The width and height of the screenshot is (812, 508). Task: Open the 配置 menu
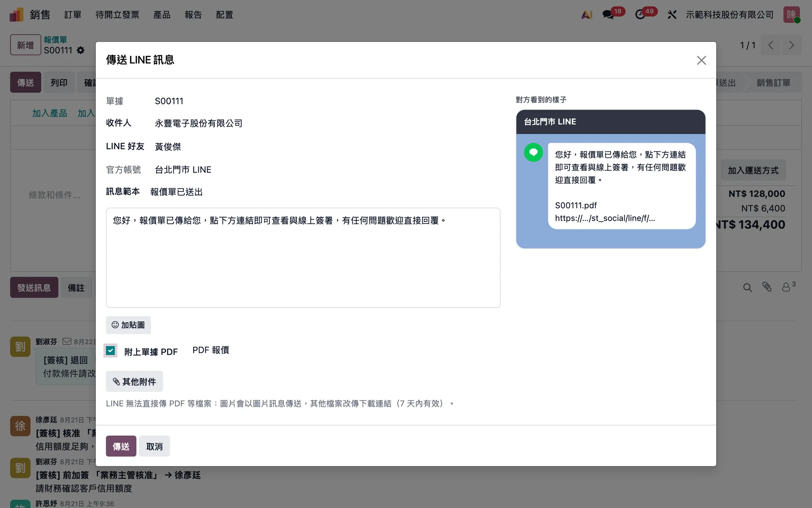(x=225, y=15)
